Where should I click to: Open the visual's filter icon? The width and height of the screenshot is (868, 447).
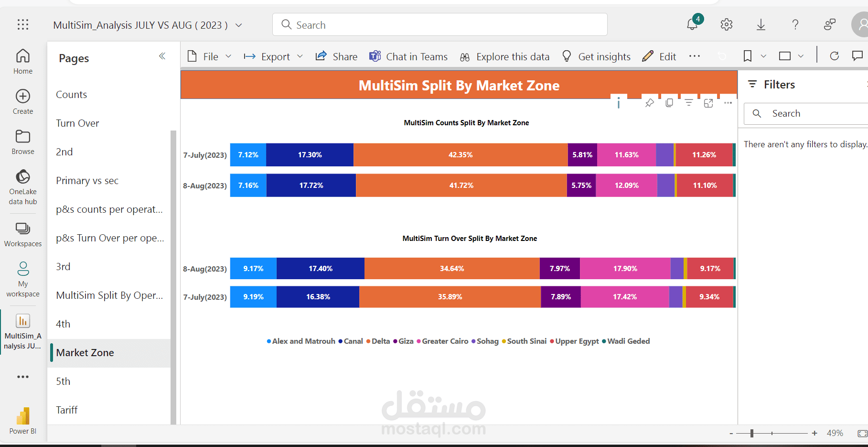point(689,103)
